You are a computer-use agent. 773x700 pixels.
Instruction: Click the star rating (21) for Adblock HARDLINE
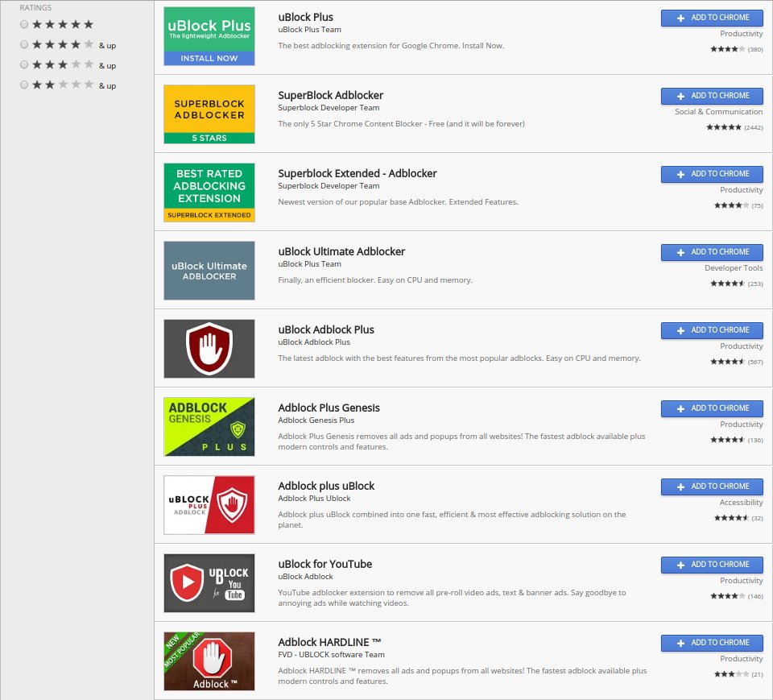pos(738,674)
